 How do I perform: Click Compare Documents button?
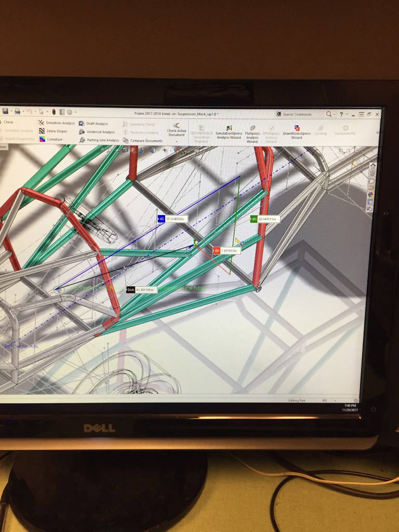pos(126,140)
